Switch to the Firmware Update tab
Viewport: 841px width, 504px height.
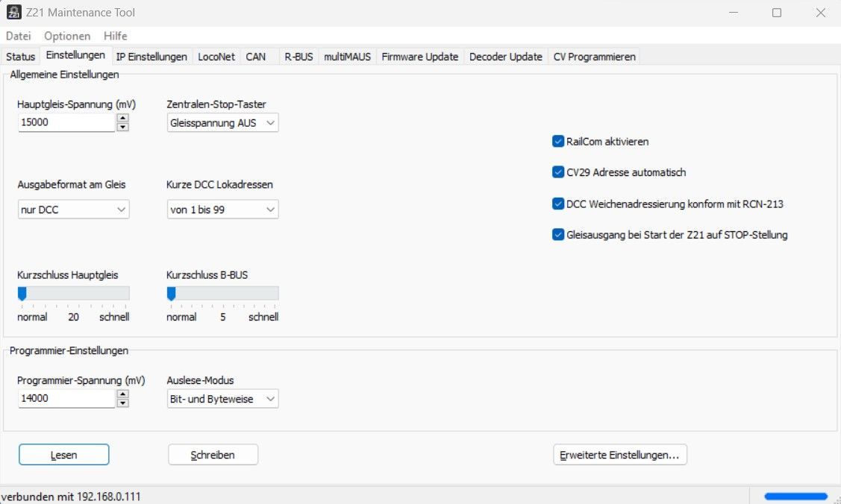[420, 57]
